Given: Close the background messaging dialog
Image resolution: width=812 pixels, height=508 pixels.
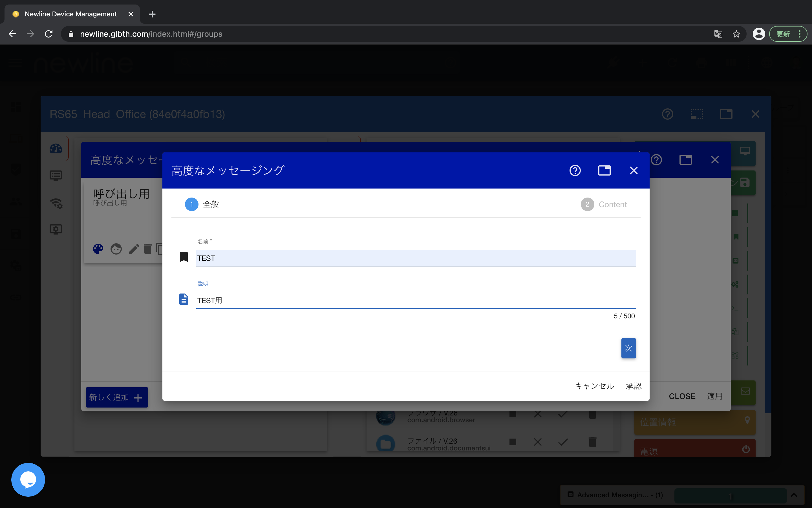Looking at the screenshot, I should point(715,160).
